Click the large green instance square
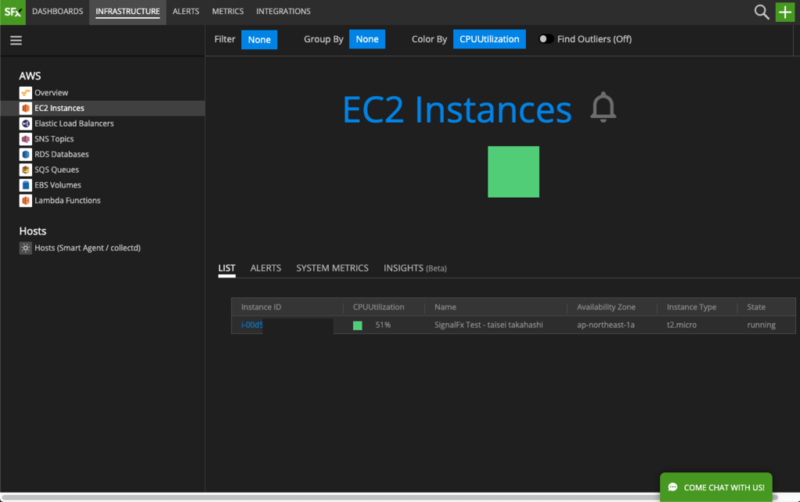Image resolution: width=800 pixels, height=502 pixels. point(513,172)
